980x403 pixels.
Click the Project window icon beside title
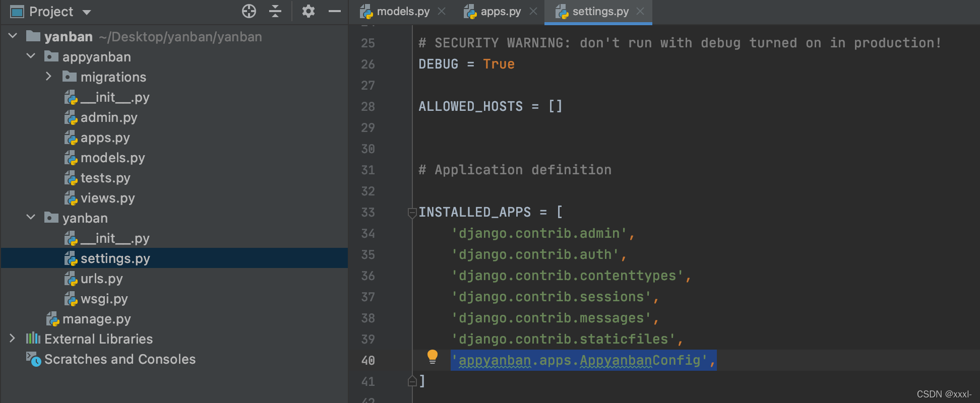(x=17, y=12)
